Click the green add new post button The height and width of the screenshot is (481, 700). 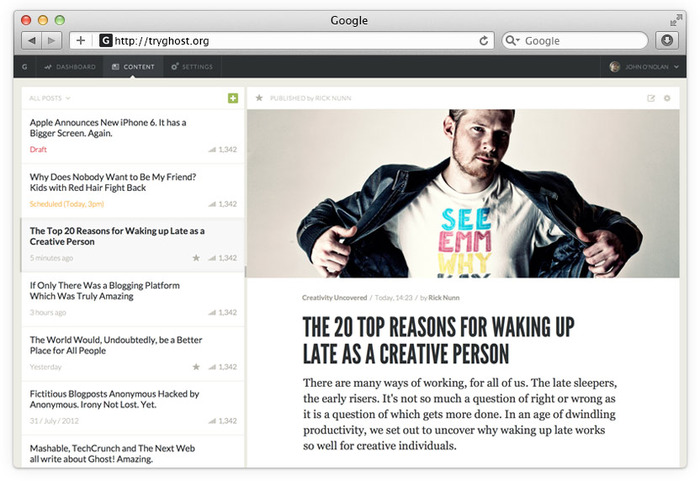pyautogui.click(x=233, y=98)
